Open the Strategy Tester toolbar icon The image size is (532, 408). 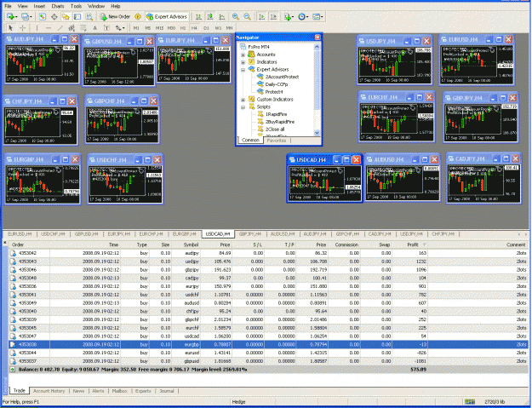[89, 16]
